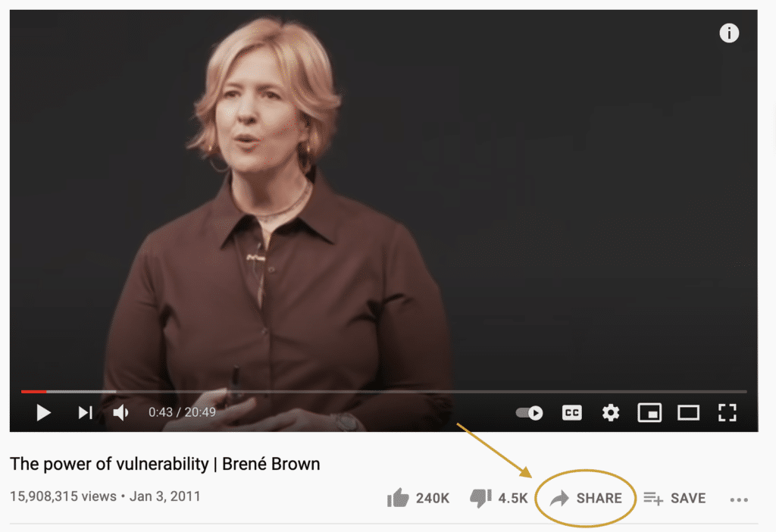Click the 0:43 / 20:49 time display

pyautogui.click(x=182, y=412)
